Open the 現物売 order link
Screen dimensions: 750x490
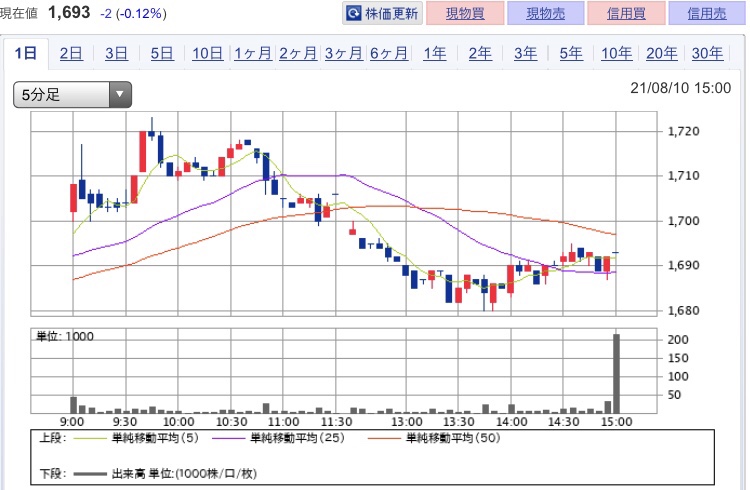point(545,13)
